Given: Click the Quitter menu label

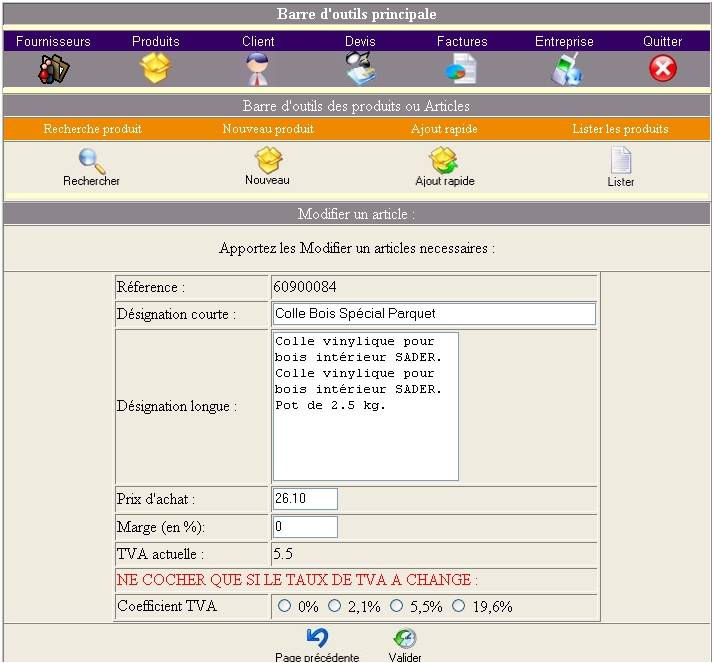Looking at the screenshot, I should pos(663,41).
